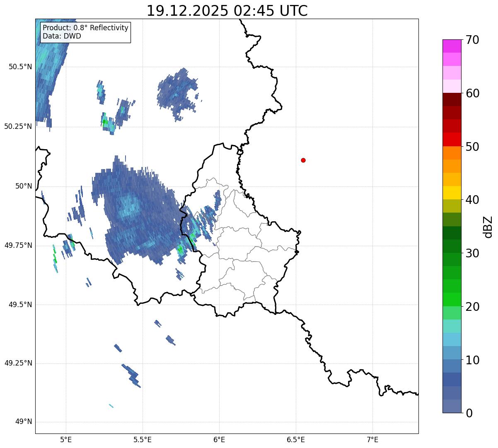Click the title "19.12.2025 02:45 UTC"

pyautogui.click(x=227, y=11)
